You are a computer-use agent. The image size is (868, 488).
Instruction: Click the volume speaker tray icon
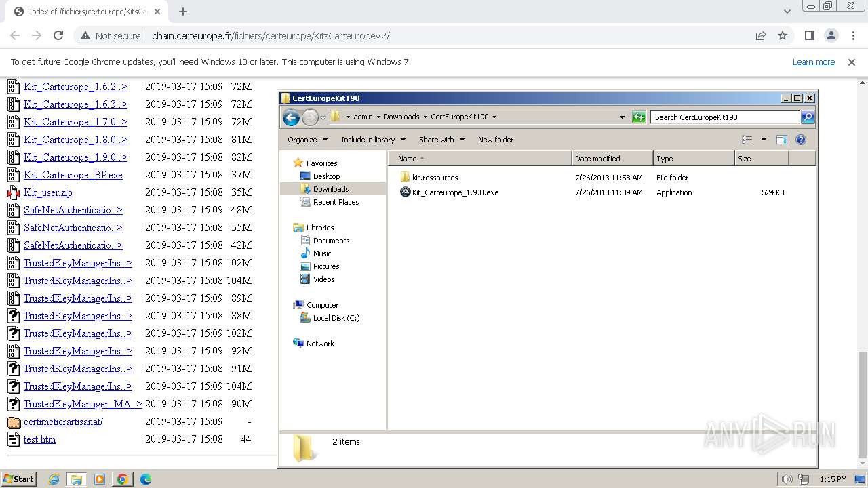pos(787,479)
